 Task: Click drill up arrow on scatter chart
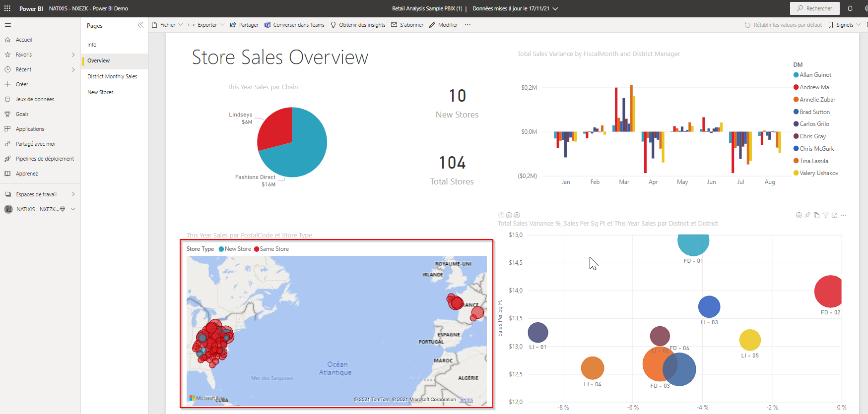tap(501, 215)
